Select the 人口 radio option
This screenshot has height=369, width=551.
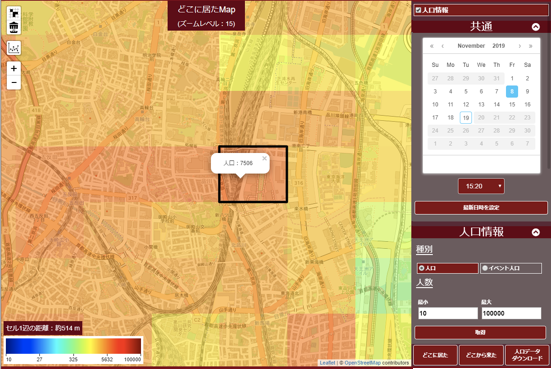[447, 268]
